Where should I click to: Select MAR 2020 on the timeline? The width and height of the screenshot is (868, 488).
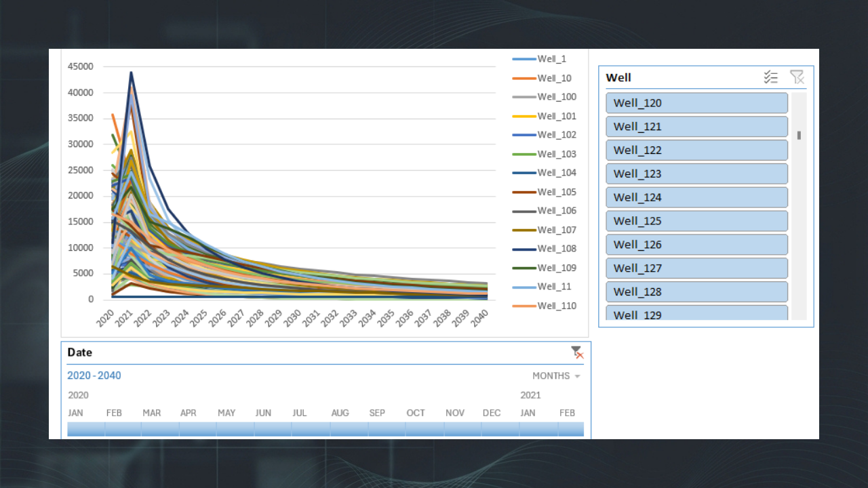point(160,428)
